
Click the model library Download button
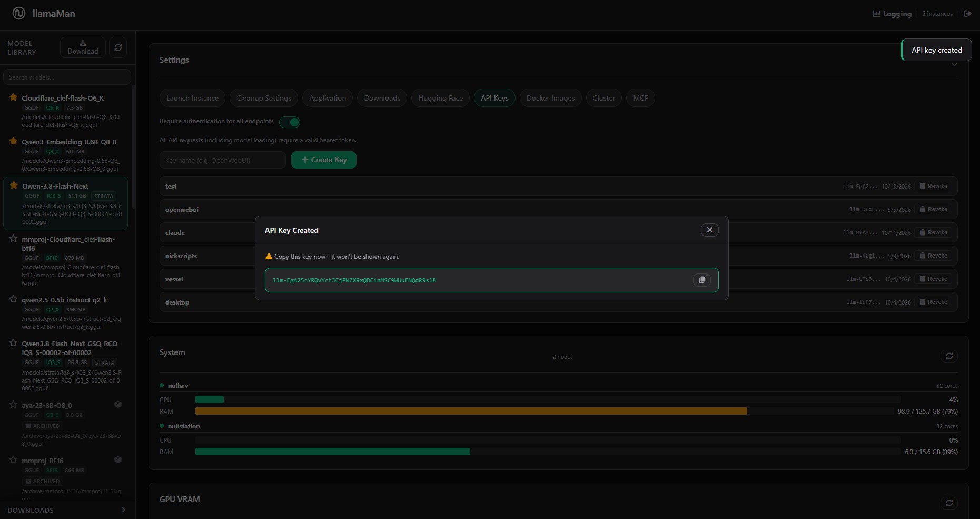(83, 47)
